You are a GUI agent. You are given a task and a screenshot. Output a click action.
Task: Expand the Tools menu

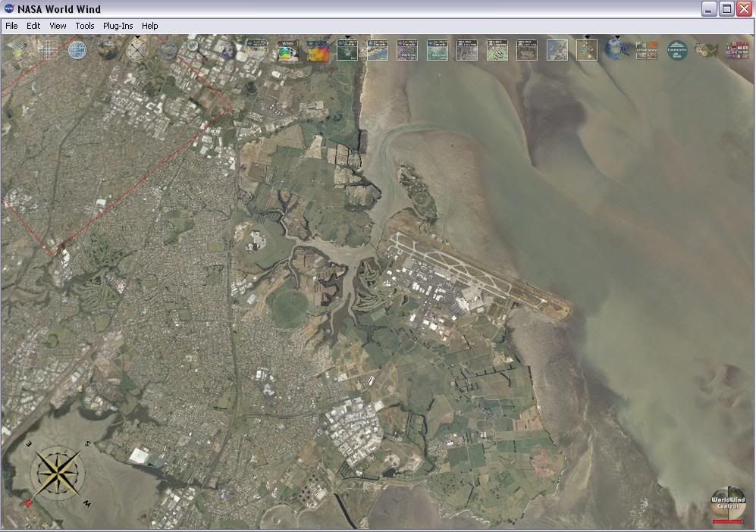click(85, 26)
